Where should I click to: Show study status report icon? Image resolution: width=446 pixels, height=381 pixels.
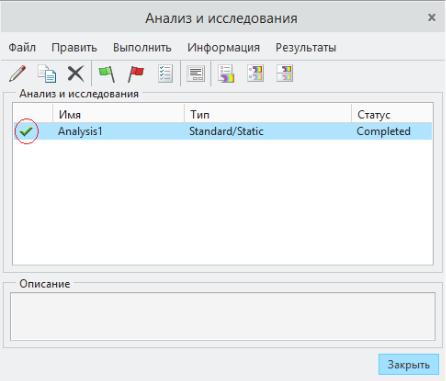[x=196, y=74]
